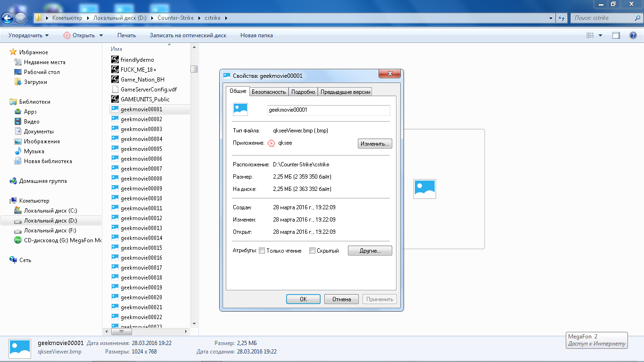Screen dimensions: 644x362
Task: Switch to the Подробно tab
Action: point(303,92)
